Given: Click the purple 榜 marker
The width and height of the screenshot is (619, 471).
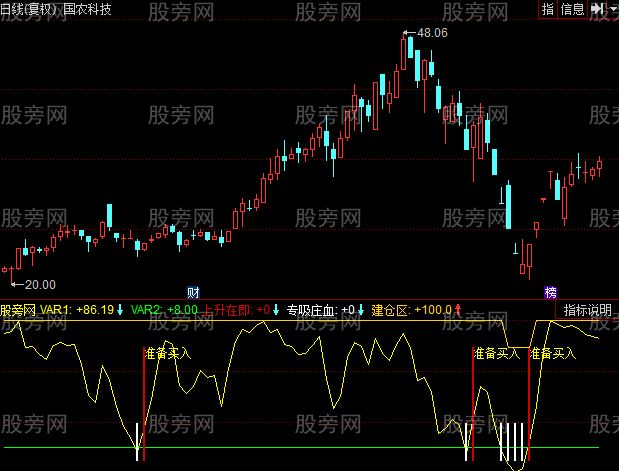Looking at the screenshot, I should pos(550,292).
